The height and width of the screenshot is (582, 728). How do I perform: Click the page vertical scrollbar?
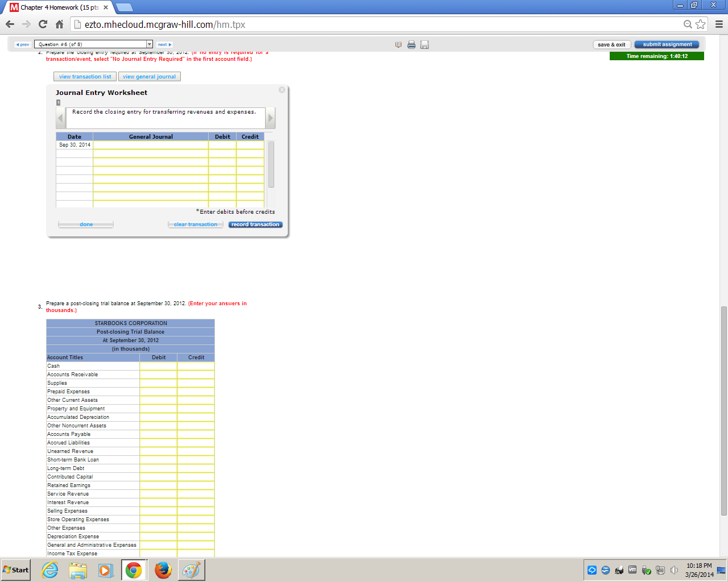click(723, 410)
